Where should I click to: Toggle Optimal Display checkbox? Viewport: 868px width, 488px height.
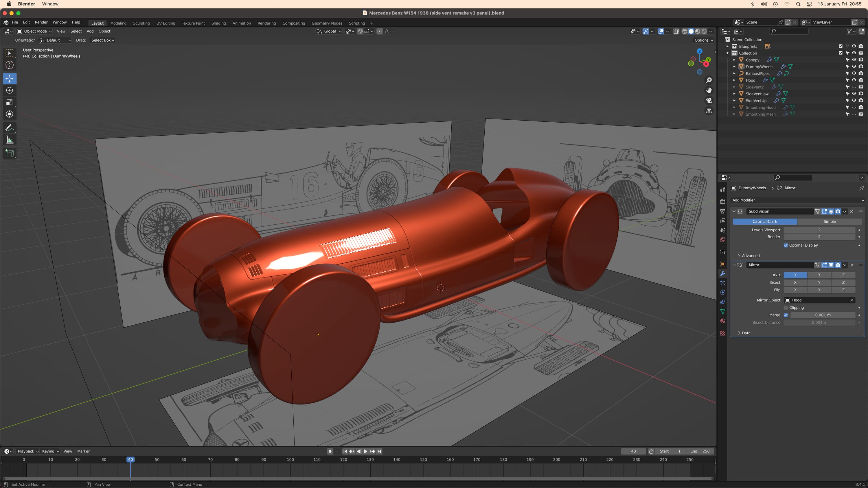click(786, 245)
